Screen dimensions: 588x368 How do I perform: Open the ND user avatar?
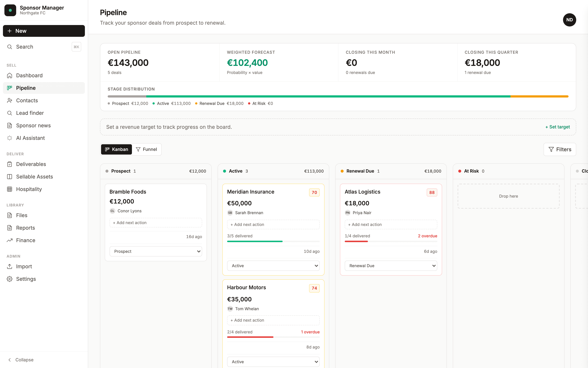569,20
